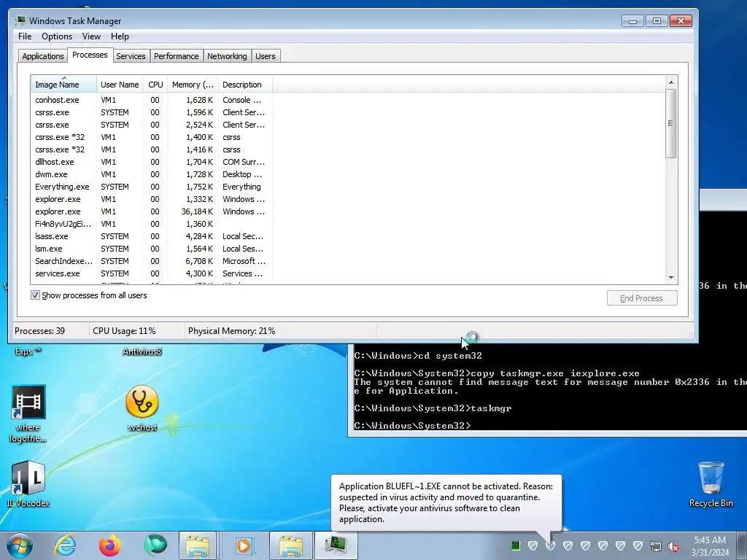Select the explorer.exe row using 1,332 K
Viewport: 747px width, 560px height.
pos(152,199)
